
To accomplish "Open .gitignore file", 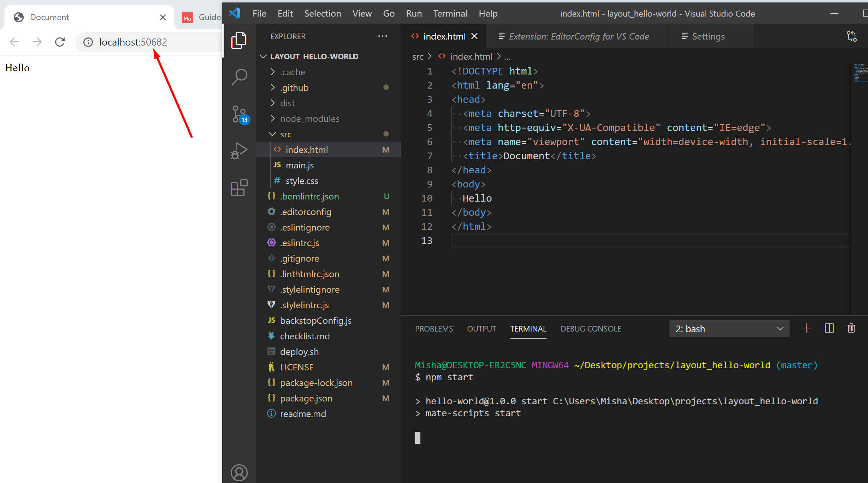I will click(x=329, y=258).
